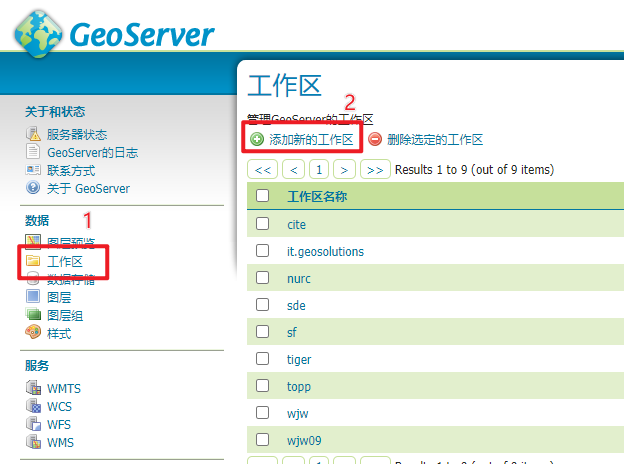
Task: Open the wjw workspace link
Action: tap(298, 414)
